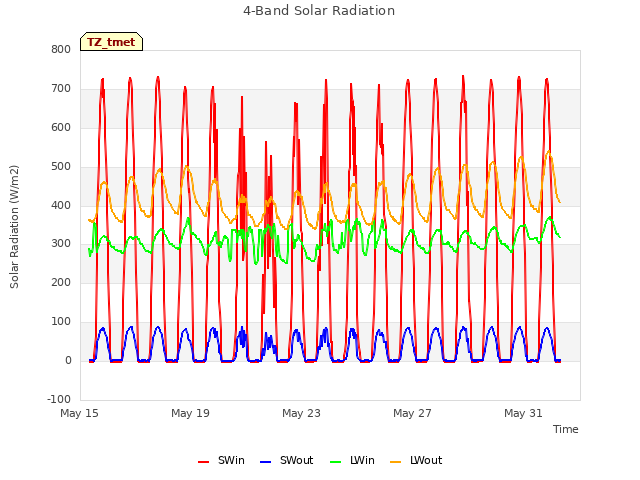
Task: Click the 800 y-axis tick label
Action: tap(61, 49)
